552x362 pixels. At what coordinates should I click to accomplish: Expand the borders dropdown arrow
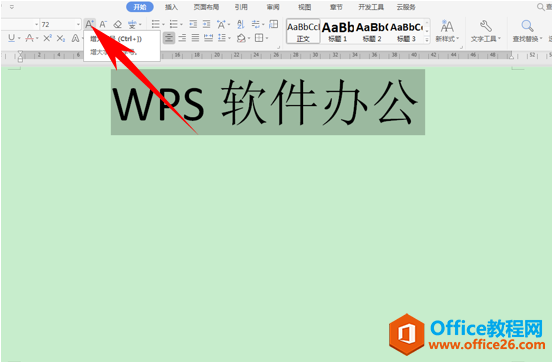pyautogui.click(x=267, y=38)
